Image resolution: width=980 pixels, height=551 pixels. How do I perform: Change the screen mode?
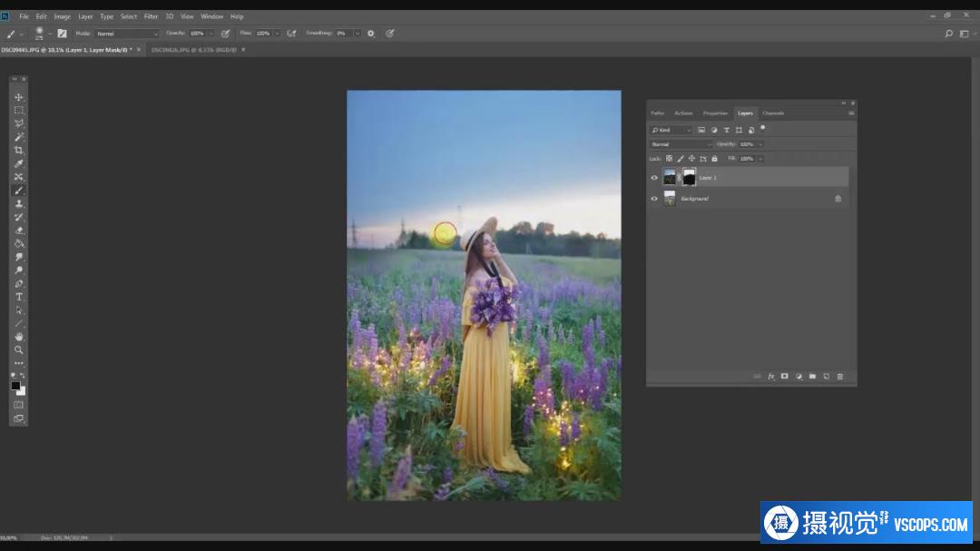[x=19, y=418]
